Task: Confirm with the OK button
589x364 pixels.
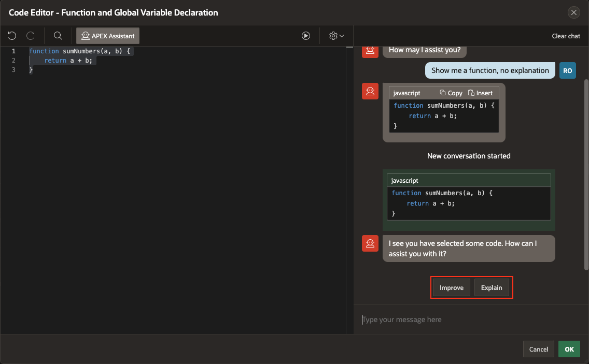Action: click(569, 349)
